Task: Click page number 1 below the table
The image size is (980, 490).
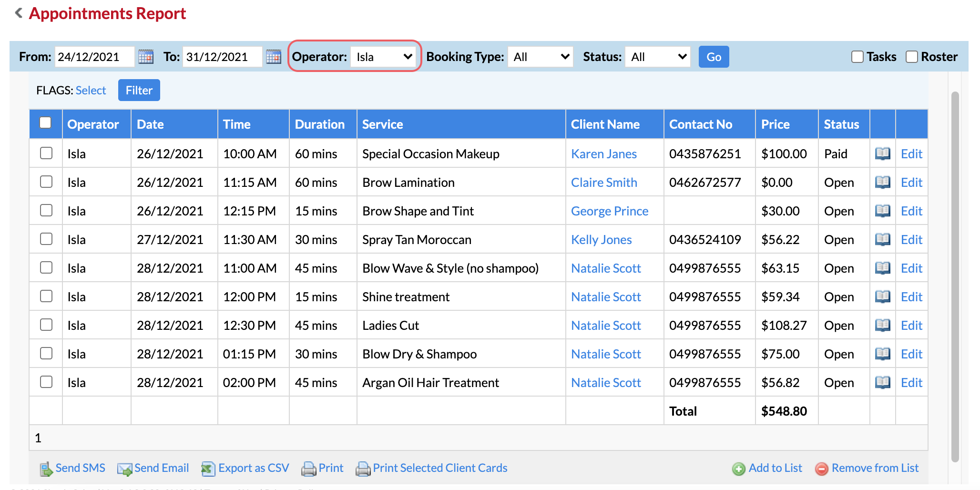Action: pyautogui.click(x=38, y=438)
